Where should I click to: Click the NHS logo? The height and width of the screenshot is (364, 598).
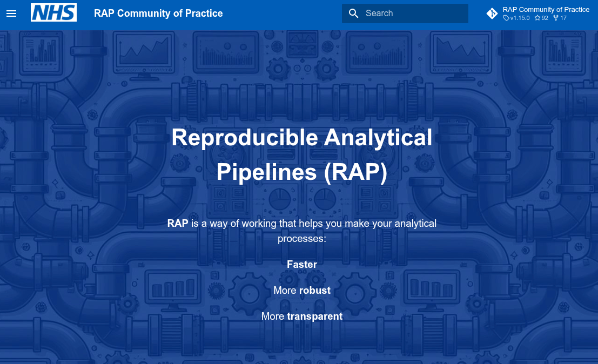(x=53, y=12)
